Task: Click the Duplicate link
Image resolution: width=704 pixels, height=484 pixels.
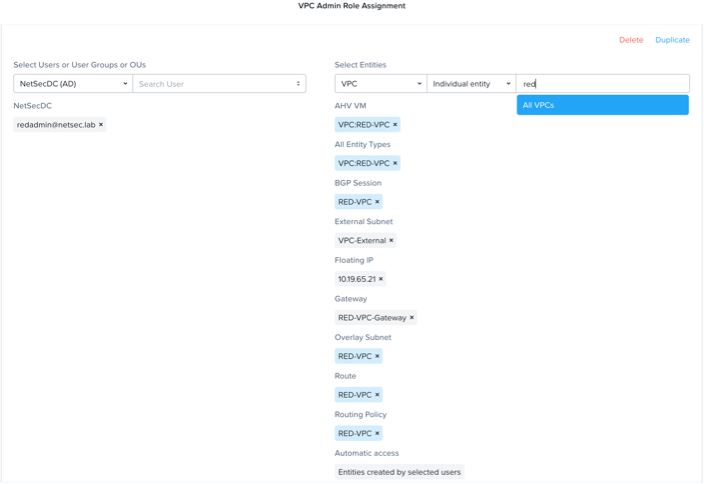Action: pyautogui.click(x=672, y=40)
